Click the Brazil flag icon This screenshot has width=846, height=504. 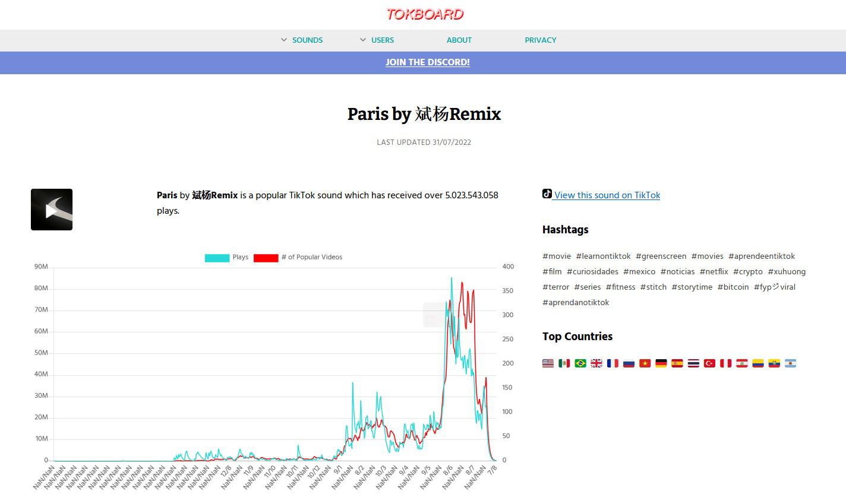click(580, 363)
